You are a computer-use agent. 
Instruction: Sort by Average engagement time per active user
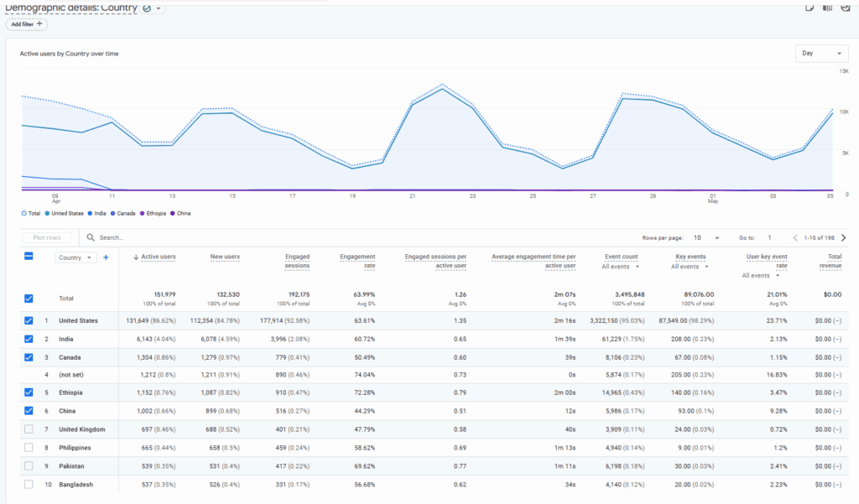pyautogui.click(x=534, y=262)
